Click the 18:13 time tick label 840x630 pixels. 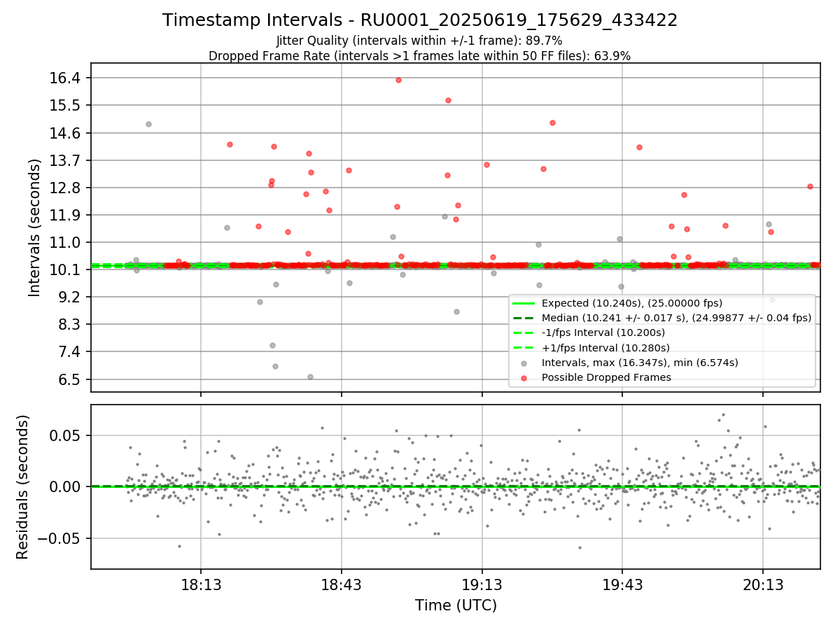(201, 584)
